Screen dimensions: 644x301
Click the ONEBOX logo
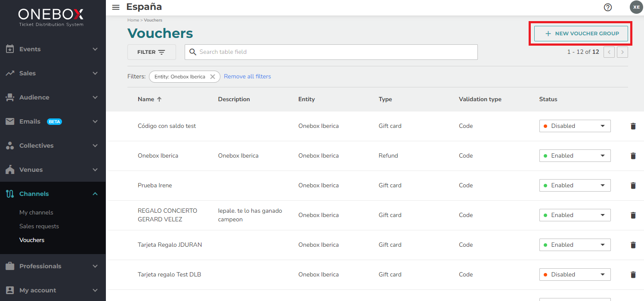tap(51, 18)
